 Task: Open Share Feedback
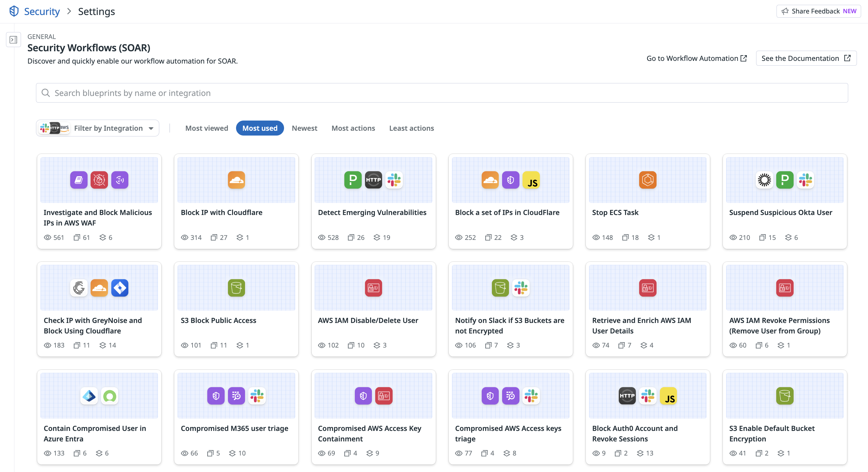819,11
